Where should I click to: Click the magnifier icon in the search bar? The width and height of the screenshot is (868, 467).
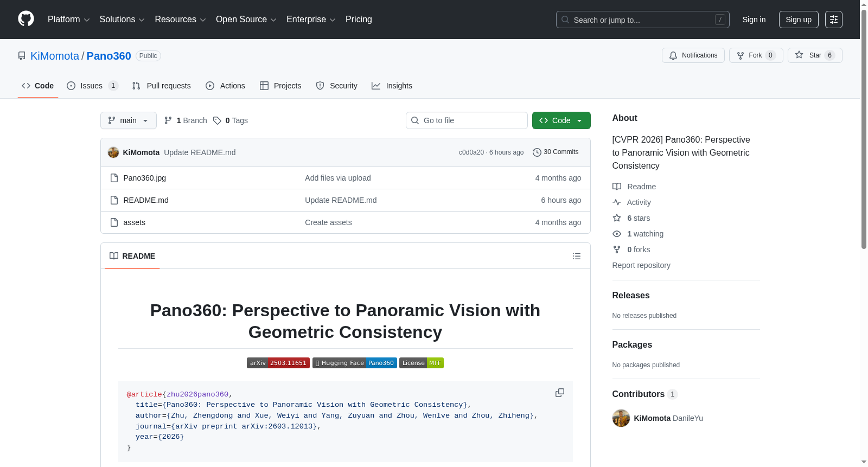point(565,20)
